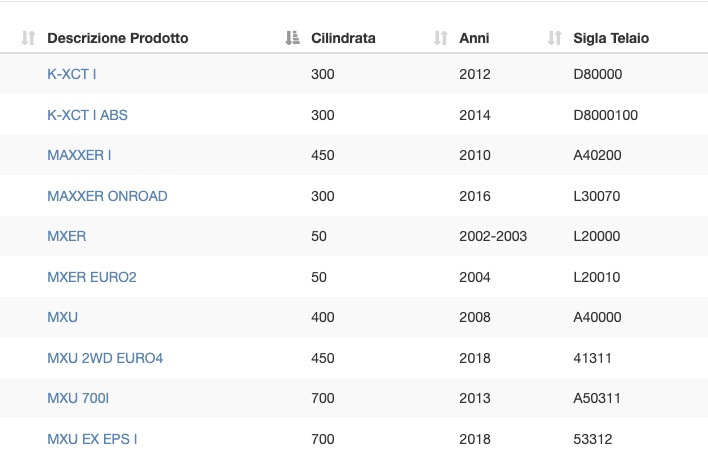
Task: Click the MXER product link
Action: pyautogui.click(x=67, y=236)
